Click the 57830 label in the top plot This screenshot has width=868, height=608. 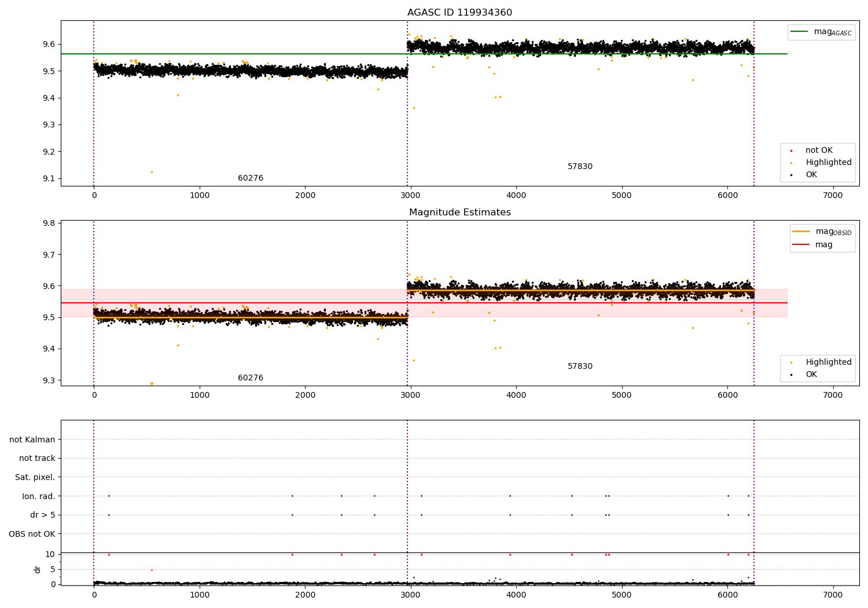[580, 167]
